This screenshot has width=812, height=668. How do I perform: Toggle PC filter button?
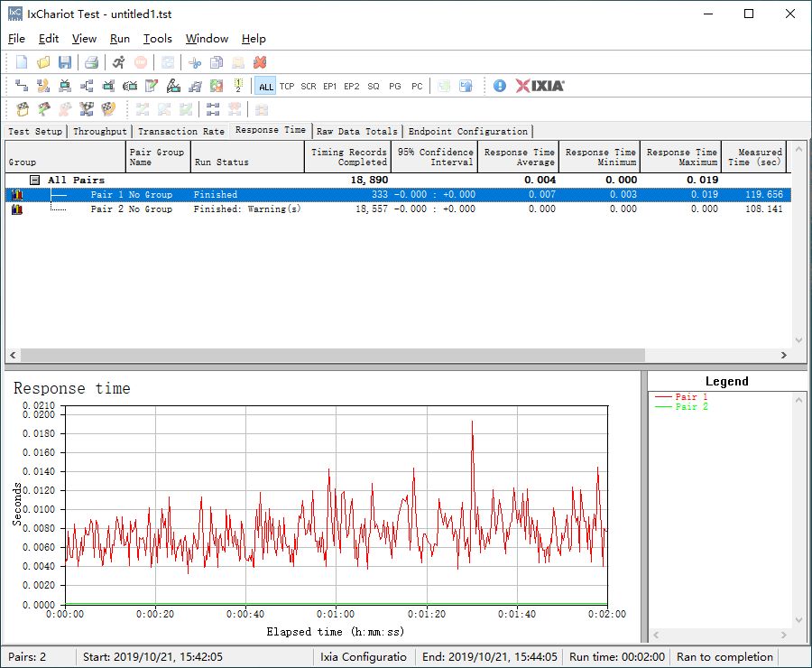(x=417, y=86)
